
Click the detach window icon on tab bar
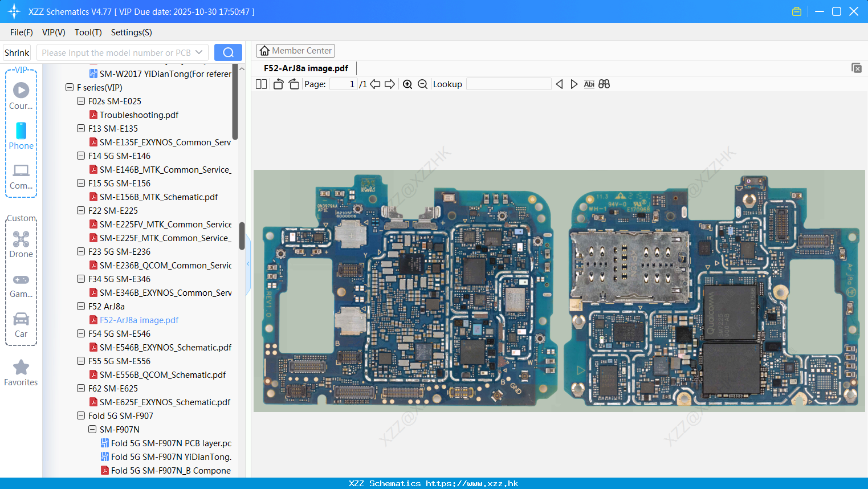click(857, 68)
